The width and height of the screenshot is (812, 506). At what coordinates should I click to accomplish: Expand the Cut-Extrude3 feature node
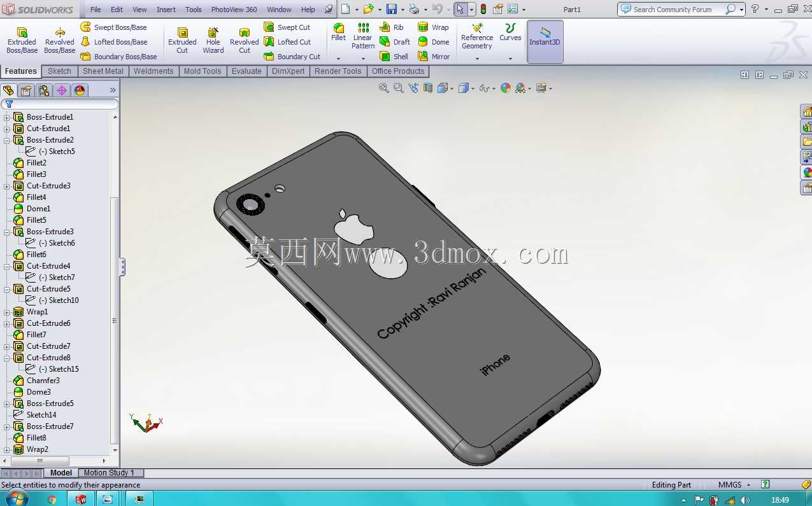6,186
